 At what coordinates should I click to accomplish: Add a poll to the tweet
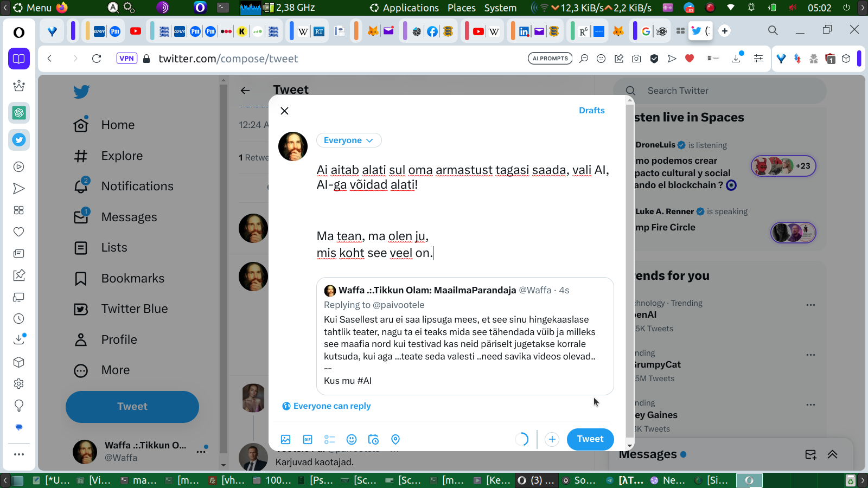click(x=329, y=439)
